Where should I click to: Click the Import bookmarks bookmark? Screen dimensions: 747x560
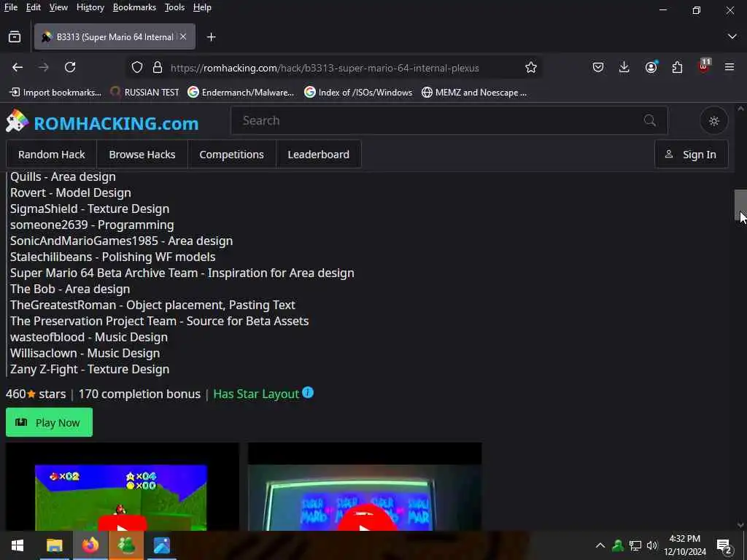pos(55,93)
